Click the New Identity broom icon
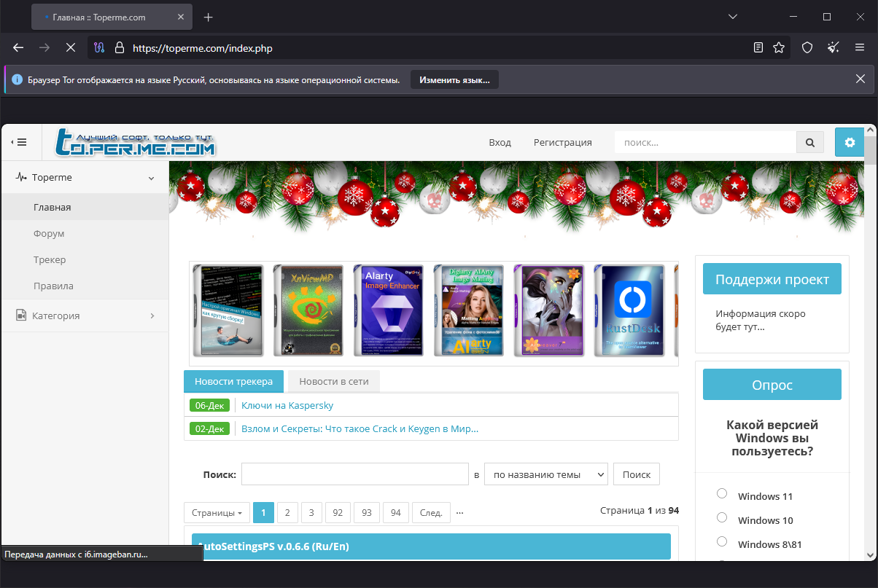Screen dimensions: 878x588 pyautogui.click(x=834, y=47)
